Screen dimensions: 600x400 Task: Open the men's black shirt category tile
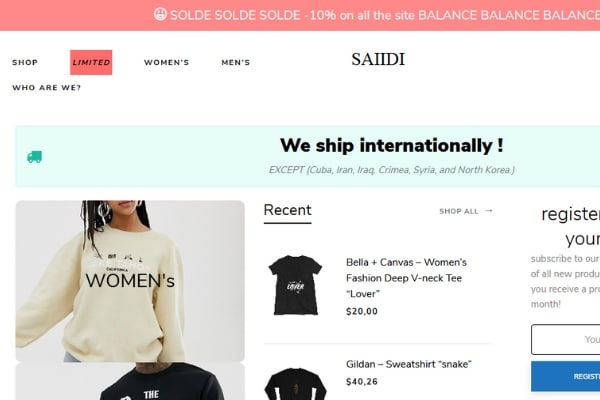point(130,382)
